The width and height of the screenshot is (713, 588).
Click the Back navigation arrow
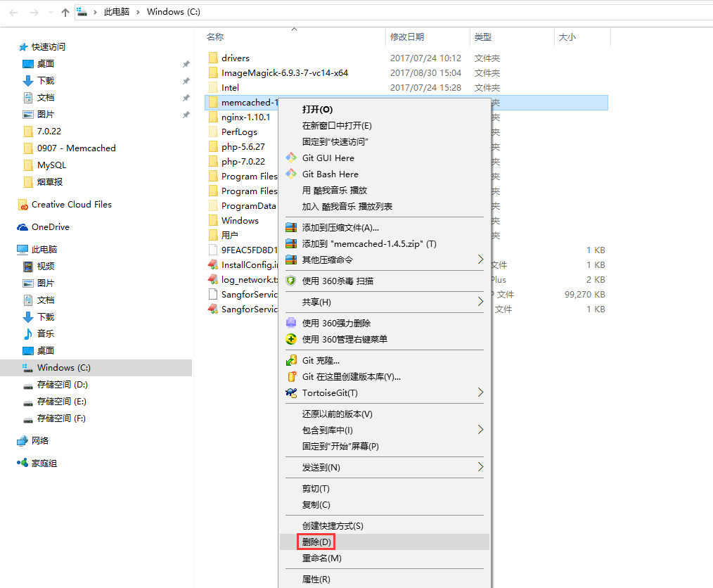pos(13,12)
